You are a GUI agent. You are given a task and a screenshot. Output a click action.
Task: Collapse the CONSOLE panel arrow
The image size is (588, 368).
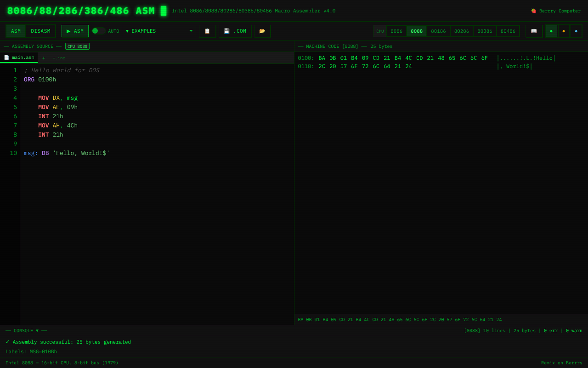pyautogui.click(x=37, y=331)
